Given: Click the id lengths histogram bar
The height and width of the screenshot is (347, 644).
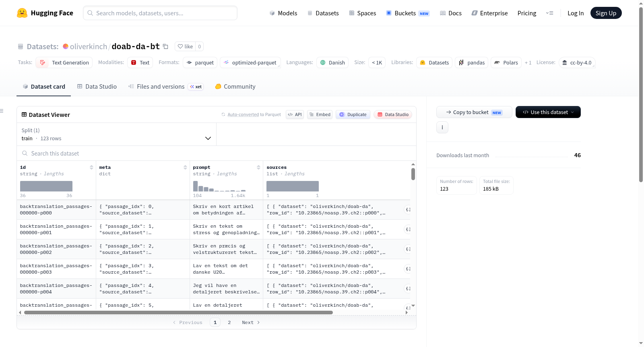Looking at the screenshot, I should pos(46,186).
